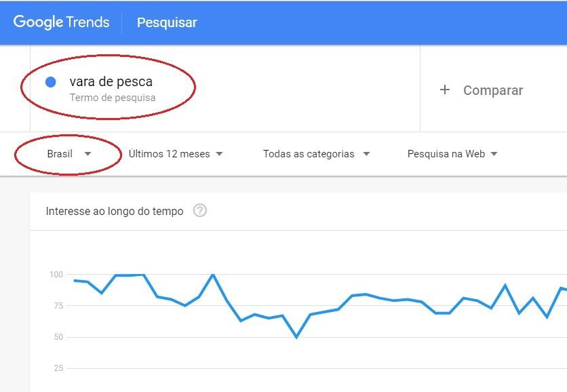Expand the Pesquisa na Web search type
This screenshot has height=392, width=567.
(452, 154)
